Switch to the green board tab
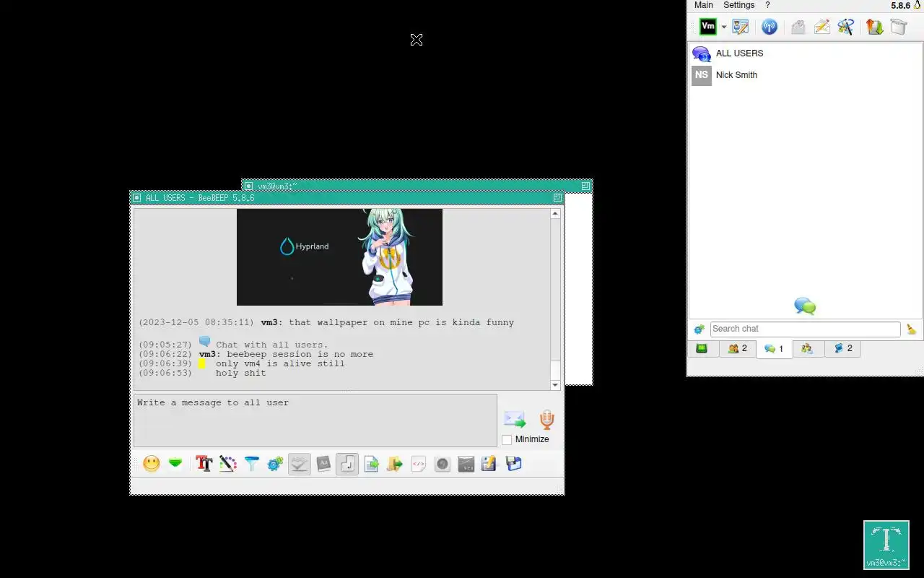The image size is (924, 578). pos(702,348)
